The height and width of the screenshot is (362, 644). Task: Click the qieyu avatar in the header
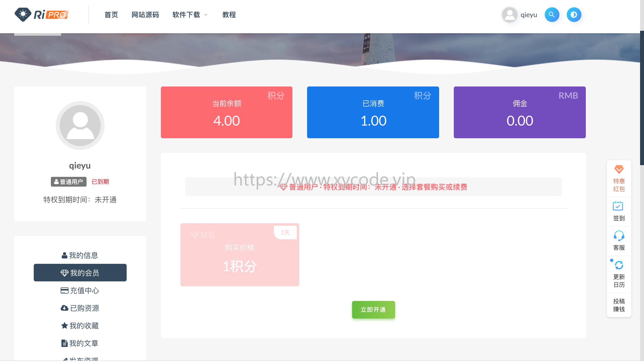[509, 15]
